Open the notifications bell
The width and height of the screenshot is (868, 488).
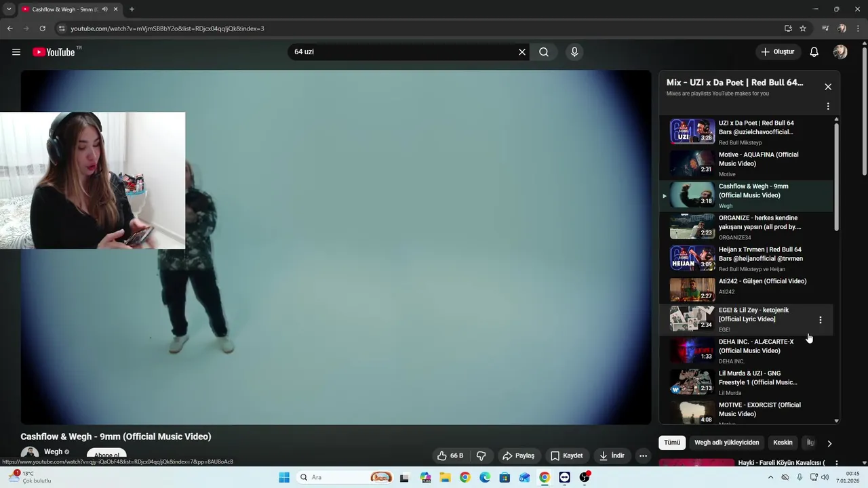pyautogui.click(x=814, y=52)
